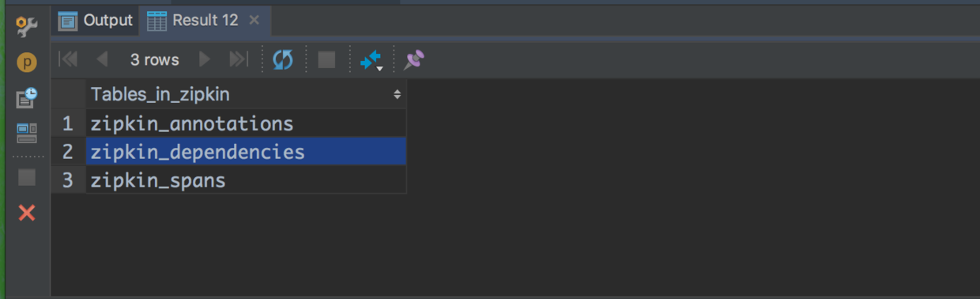
Task: Go to next page arrow
Action: point(205,59)
